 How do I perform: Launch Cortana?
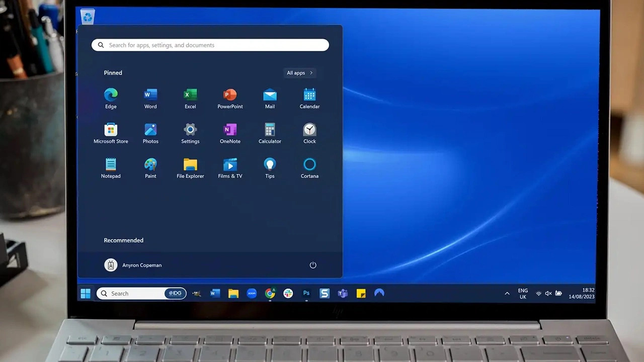coord(309,168)
